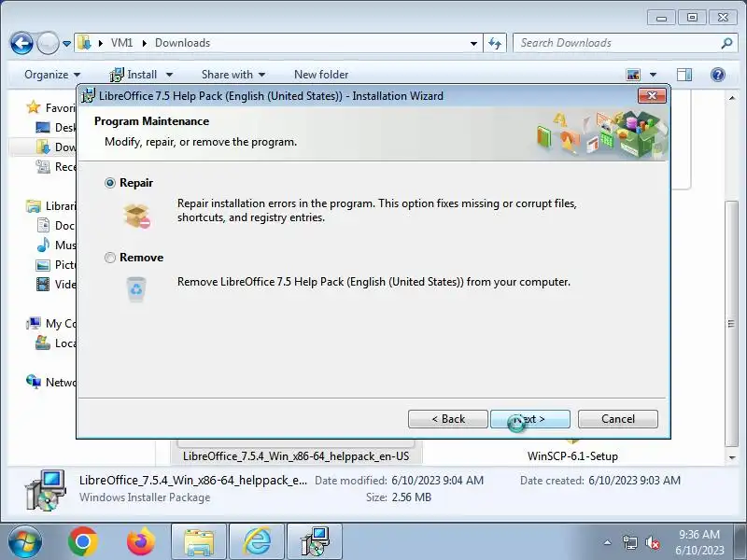
Task: Select the Remove radio option
Action: tap(110, 258)
